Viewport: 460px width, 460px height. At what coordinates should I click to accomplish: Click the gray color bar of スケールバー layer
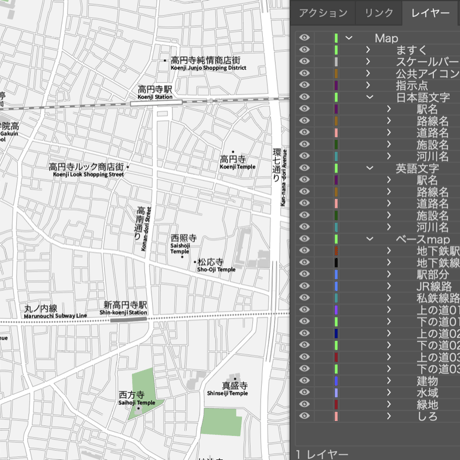[336, 62]
